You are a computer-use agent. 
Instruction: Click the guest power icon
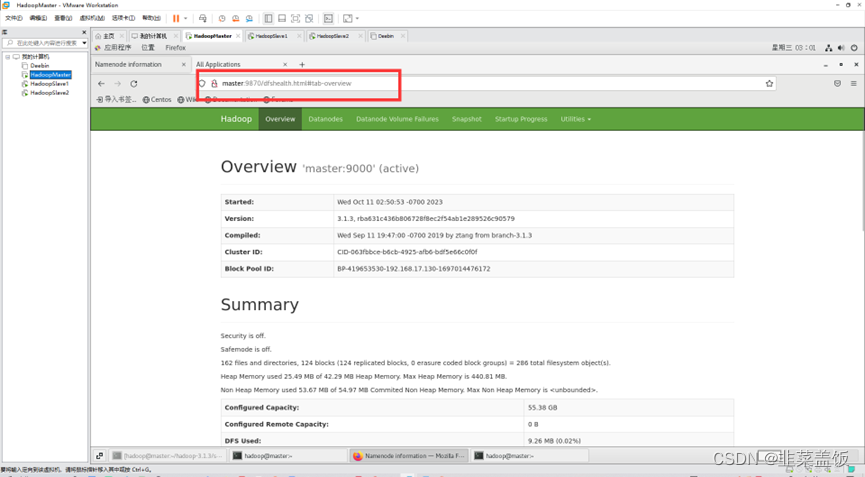coord(854,48)
